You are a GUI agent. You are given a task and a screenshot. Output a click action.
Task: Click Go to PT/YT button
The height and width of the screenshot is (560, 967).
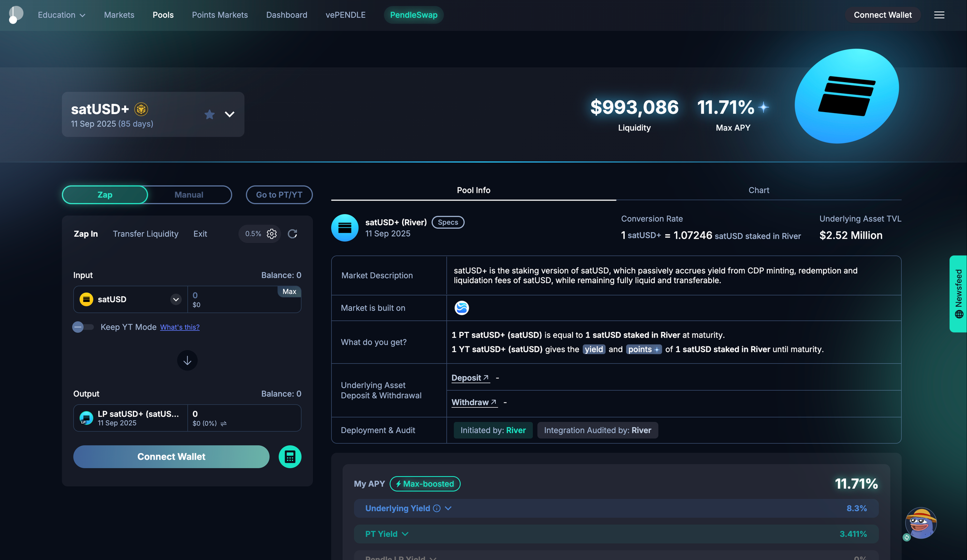pos(279,195)
